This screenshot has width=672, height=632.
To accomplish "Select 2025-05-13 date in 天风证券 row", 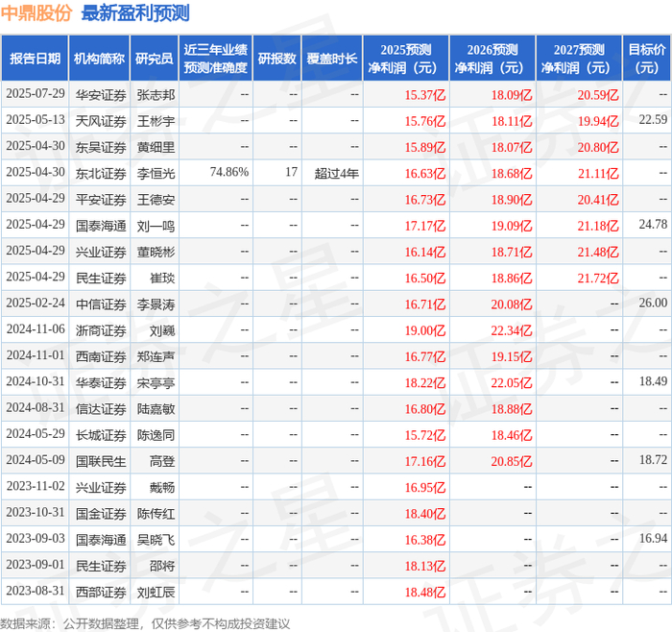I will pyautogui.click(x=36, y=120).
